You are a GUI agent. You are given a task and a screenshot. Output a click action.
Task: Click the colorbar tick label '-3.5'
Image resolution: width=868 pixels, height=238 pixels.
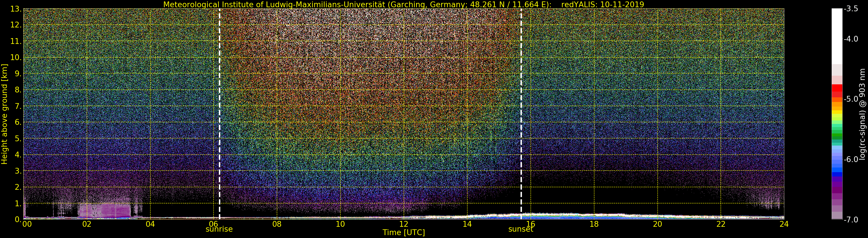tap(850, 9)
